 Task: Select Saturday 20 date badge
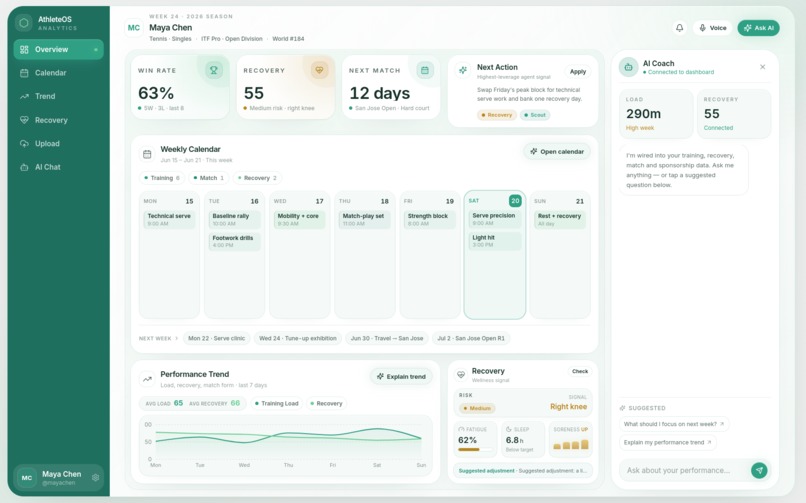[x=515, y=201]
